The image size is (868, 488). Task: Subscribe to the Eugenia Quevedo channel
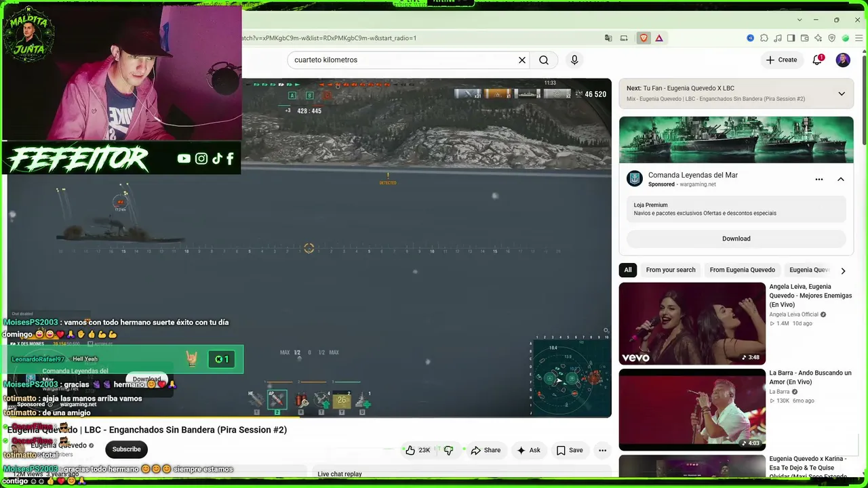click(127, 449)
